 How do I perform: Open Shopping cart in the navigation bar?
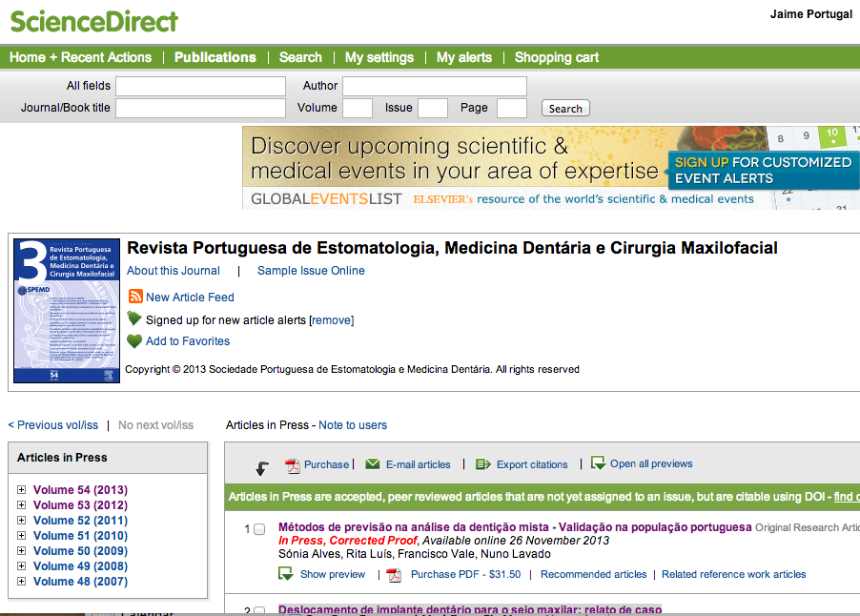(557, 57)
